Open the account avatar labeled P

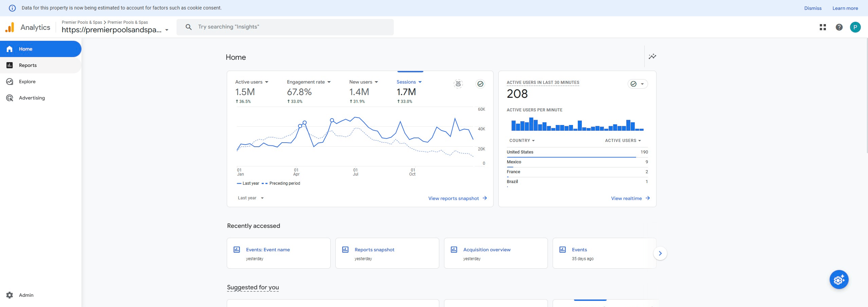[x=855, y=27]
